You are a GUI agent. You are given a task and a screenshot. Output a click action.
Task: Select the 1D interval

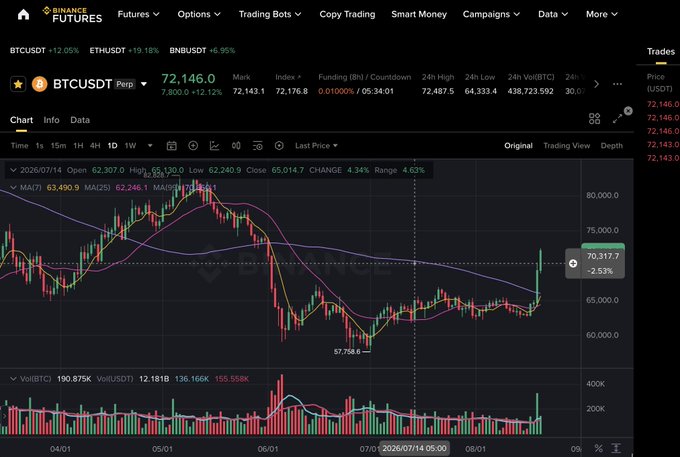pos(112,146)
